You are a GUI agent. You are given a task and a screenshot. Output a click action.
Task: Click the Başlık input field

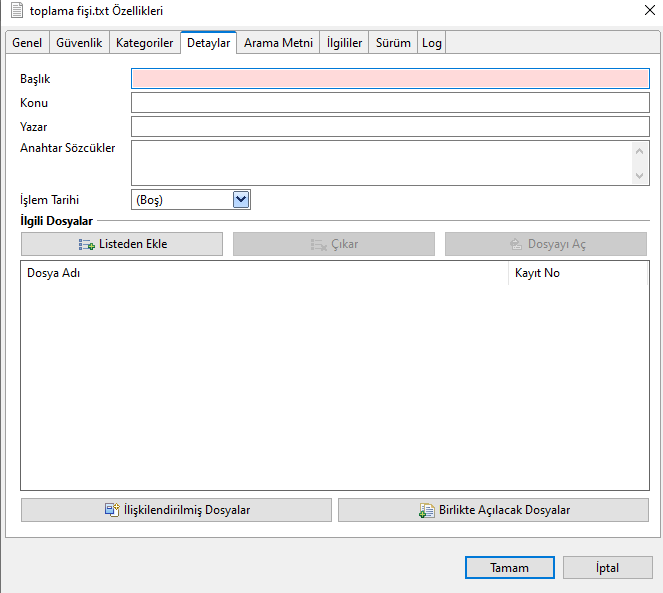tap(390, 78)
